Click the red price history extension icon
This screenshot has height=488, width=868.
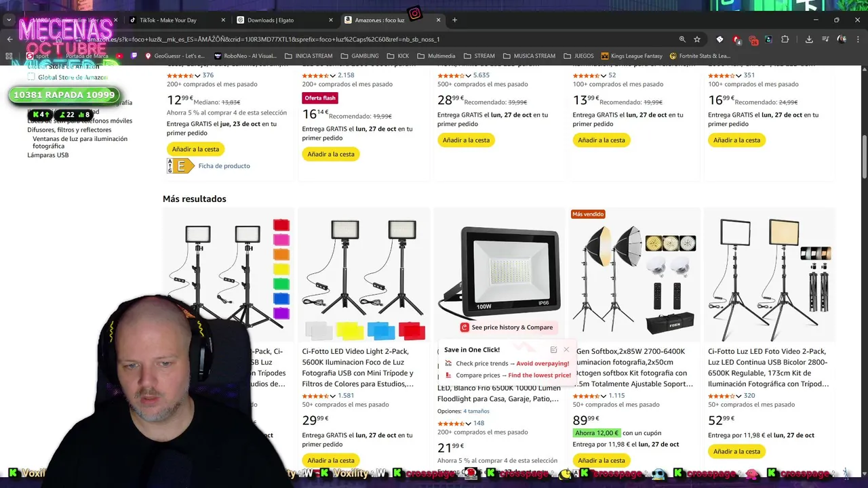click(x=465, y=327)
